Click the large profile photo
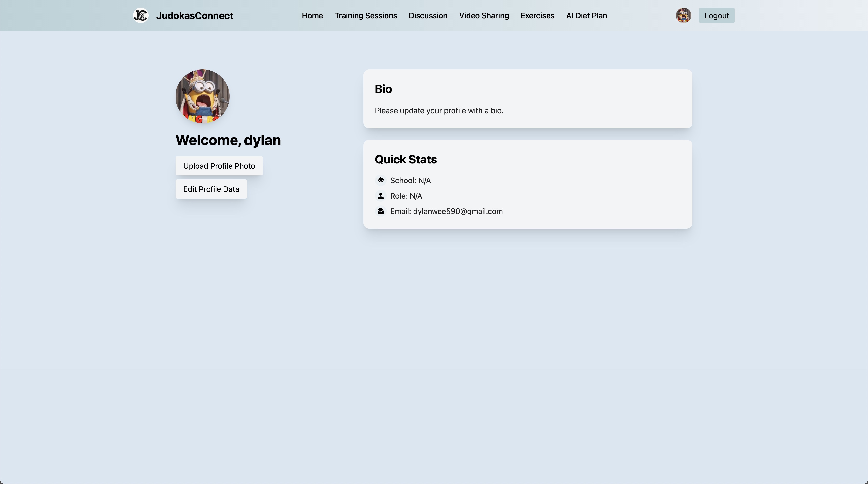Image resolution: width=868 pixels, height=484 pixels. point(202,96)
